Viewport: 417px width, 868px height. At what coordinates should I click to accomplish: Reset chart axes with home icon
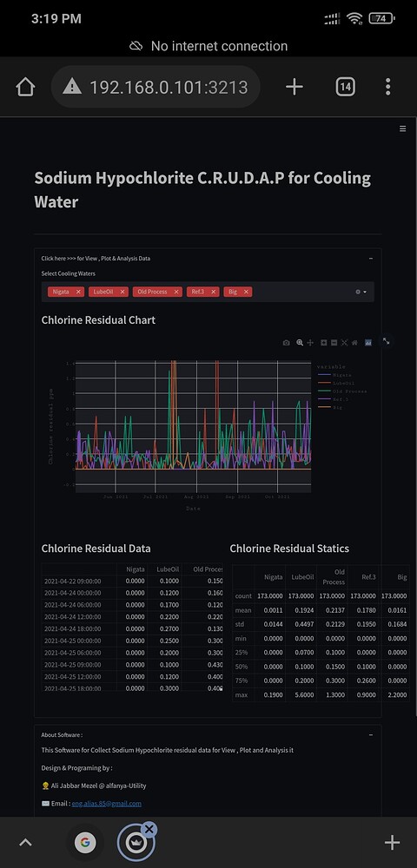[354, 343]
